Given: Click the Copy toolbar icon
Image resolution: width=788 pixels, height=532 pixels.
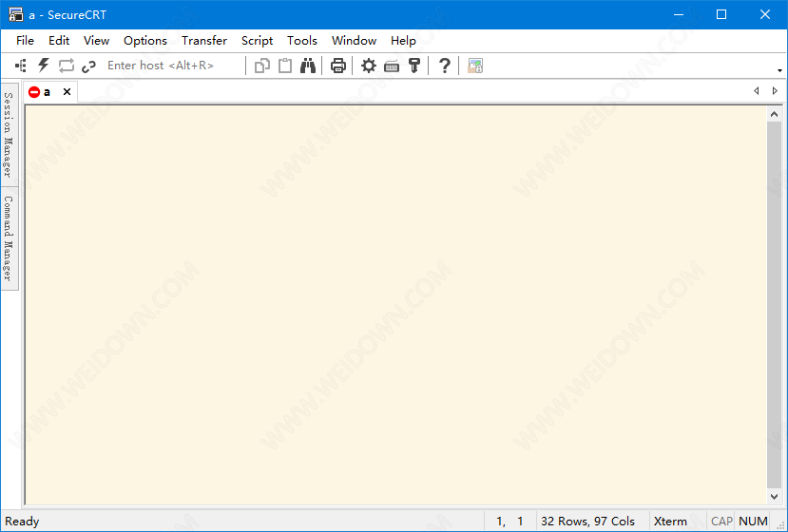Looking at the screenshot, I should [x=261, y=66].
